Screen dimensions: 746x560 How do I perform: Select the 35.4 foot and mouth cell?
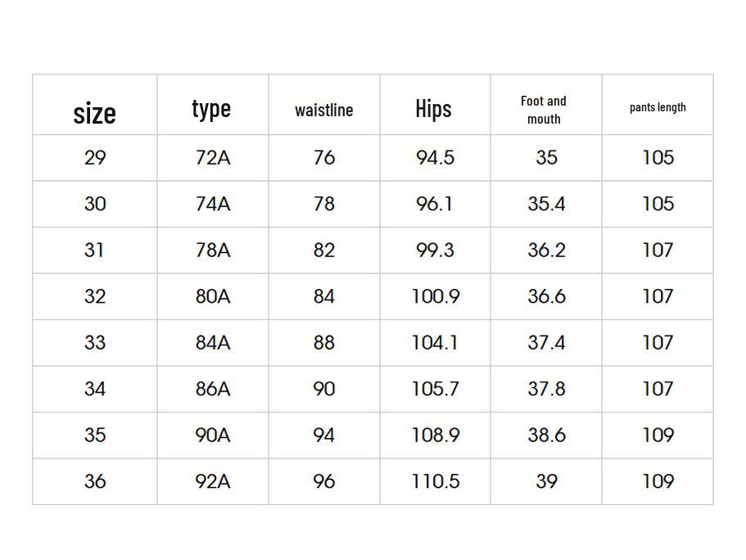click(546, 204)
